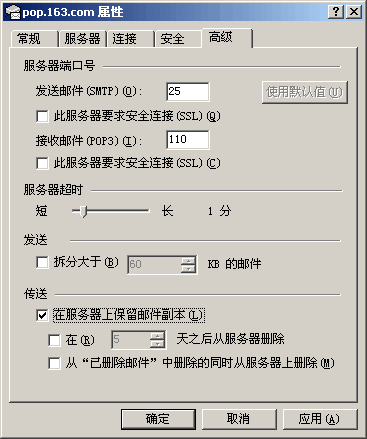Click the server timeout slider thumb

pos(84,211)
